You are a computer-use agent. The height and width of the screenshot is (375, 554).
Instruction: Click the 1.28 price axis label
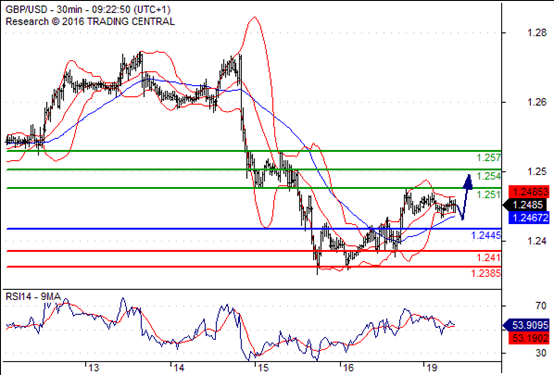point(537,33)
